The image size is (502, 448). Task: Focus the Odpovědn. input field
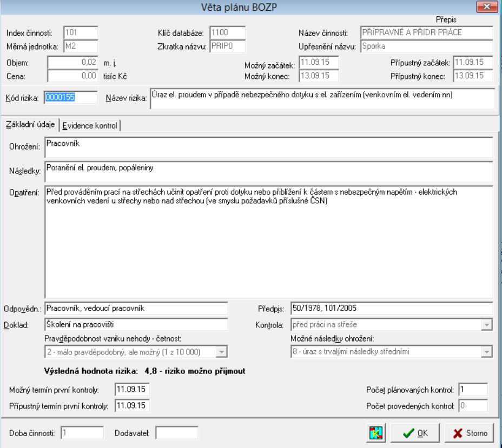(x=136, y=308)
